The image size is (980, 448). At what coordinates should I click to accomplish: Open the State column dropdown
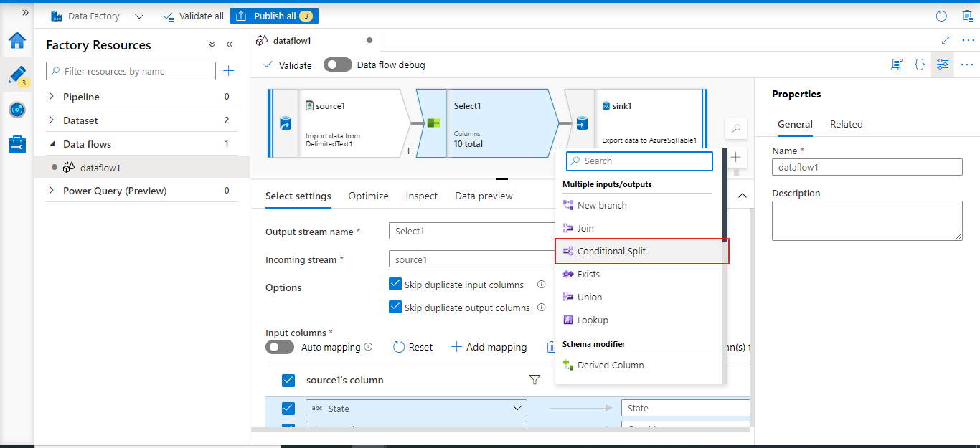coord(517,409)
